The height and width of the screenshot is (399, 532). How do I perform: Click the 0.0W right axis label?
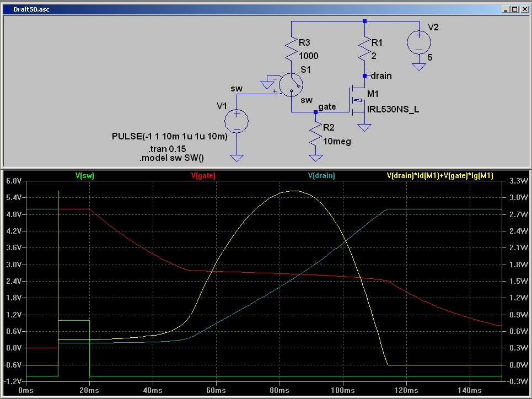(x=519, y=365)
